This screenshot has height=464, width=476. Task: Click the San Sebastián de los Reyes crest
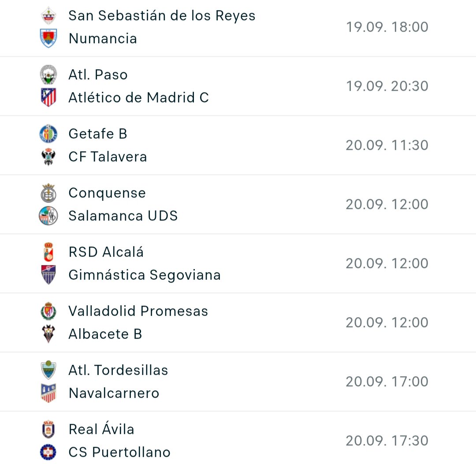click(x=48, y=16)
